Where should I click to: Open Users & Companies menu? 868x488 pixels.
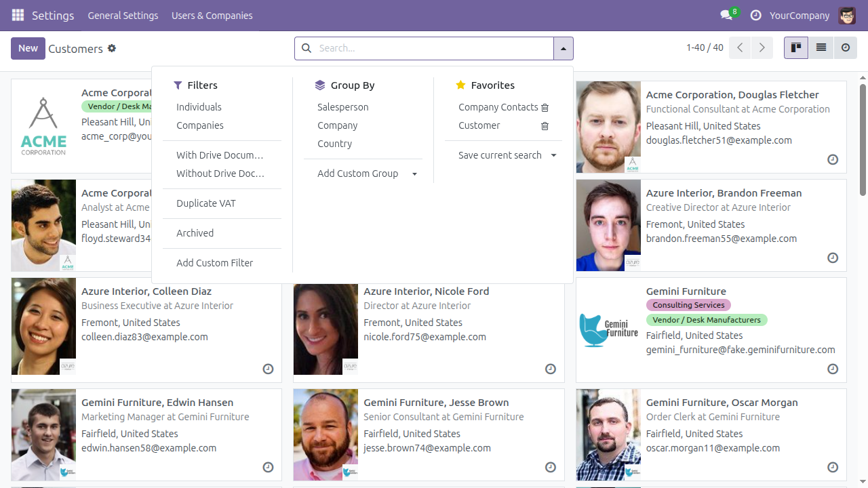click(212, 15)
